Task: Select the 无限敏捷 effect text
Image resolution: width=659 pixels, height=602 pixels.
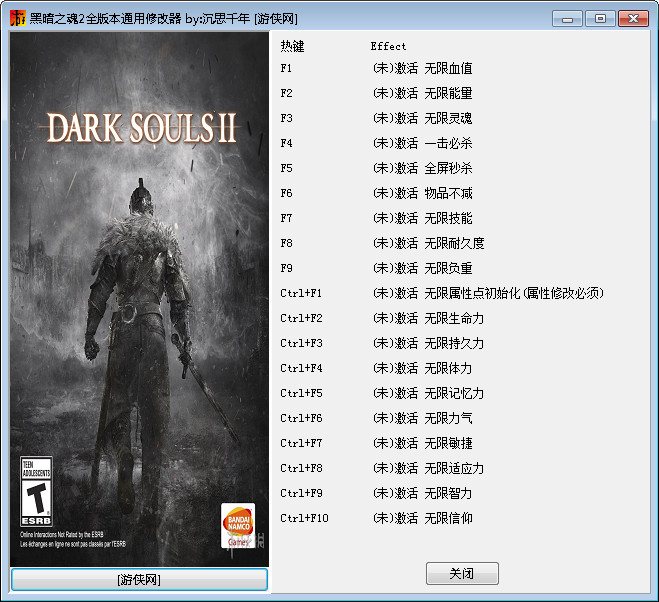Action: 448,443
